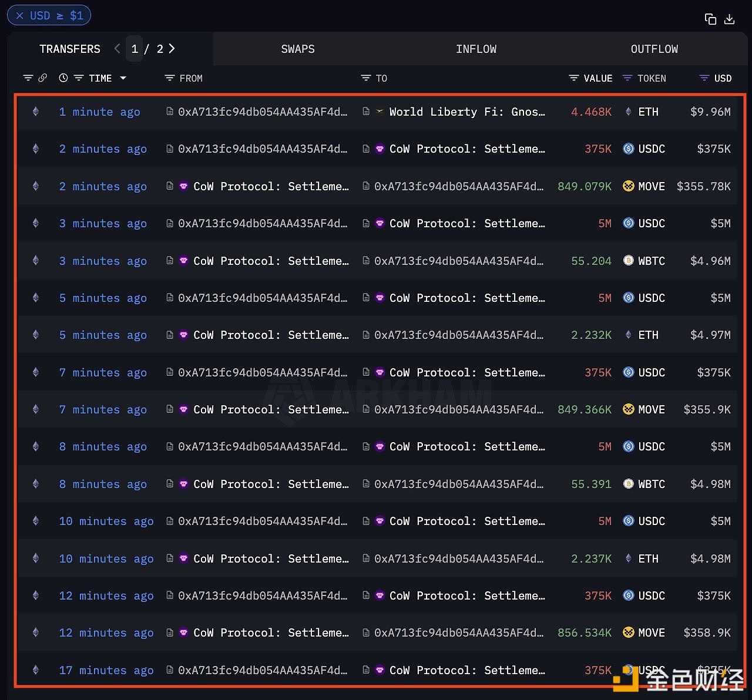
Task: Filter by the TO column
Action: (x=366, y=78)
